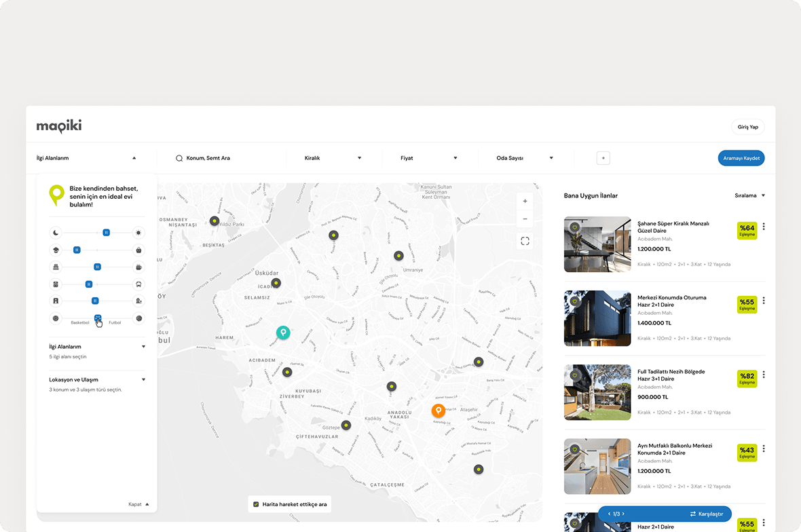Click the graduation cap icon

tap(56, 250)
